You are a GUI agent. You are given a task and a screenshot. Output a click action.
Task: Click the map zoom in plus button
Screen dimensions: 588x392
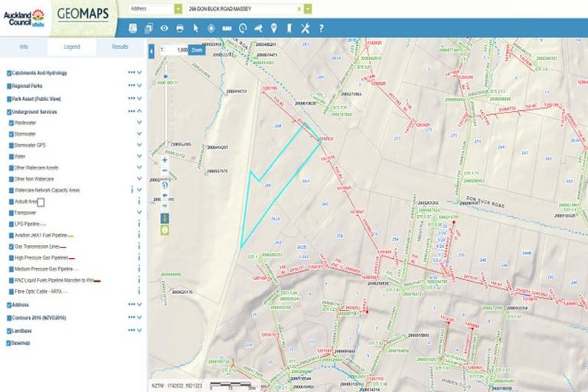click(165, 161)
